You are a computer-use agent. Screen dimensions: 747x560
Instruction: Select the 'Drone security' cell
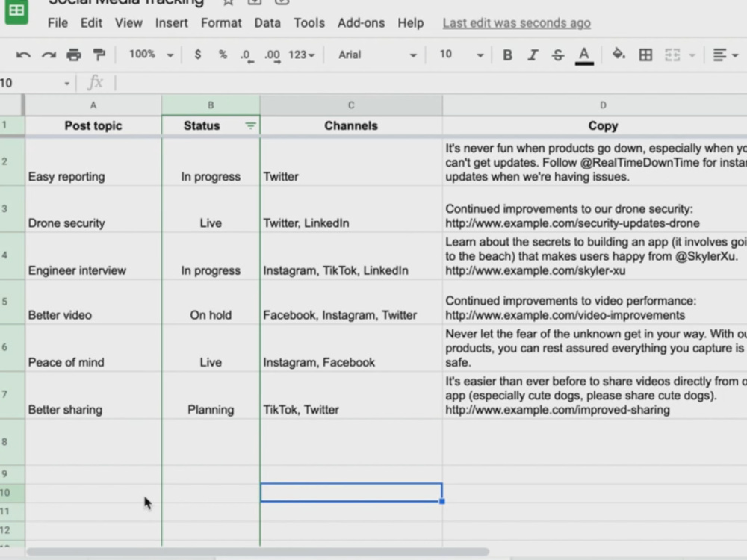click(93, 209)
